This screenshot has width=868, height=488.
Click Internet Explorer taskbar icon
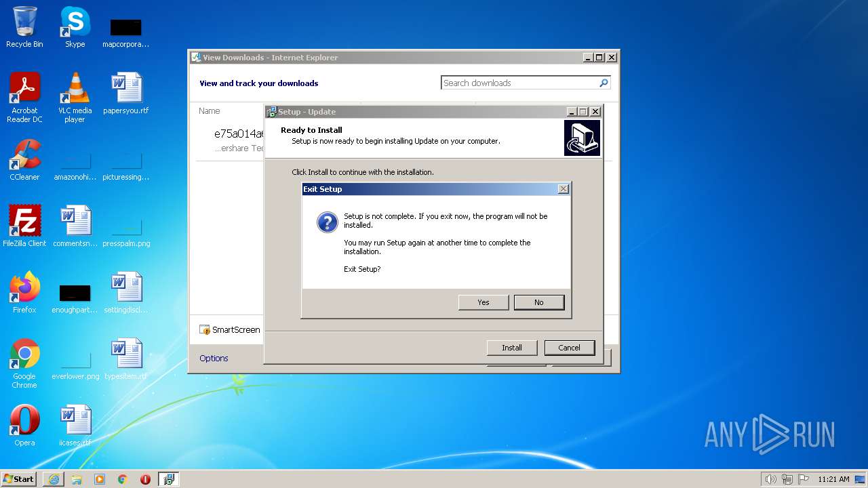coord(54,479)
